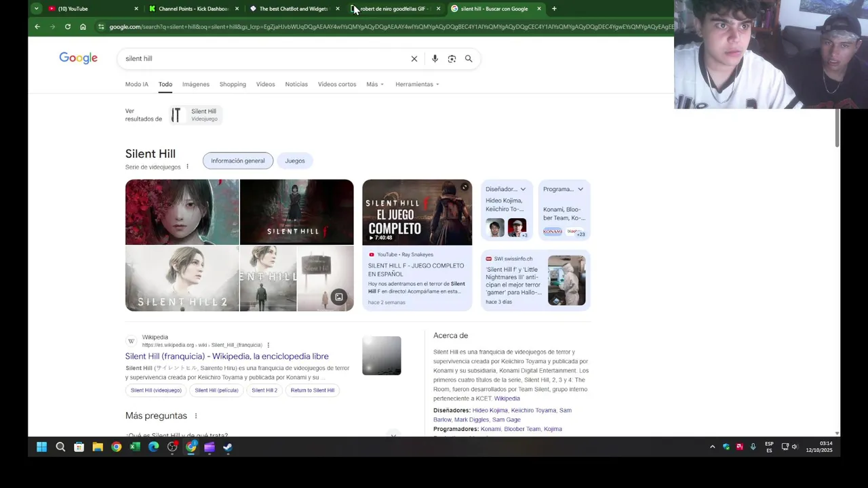Open more options beside Más preguntas
The width and height of the screenshot is (868, 488).
coord(196,416)
